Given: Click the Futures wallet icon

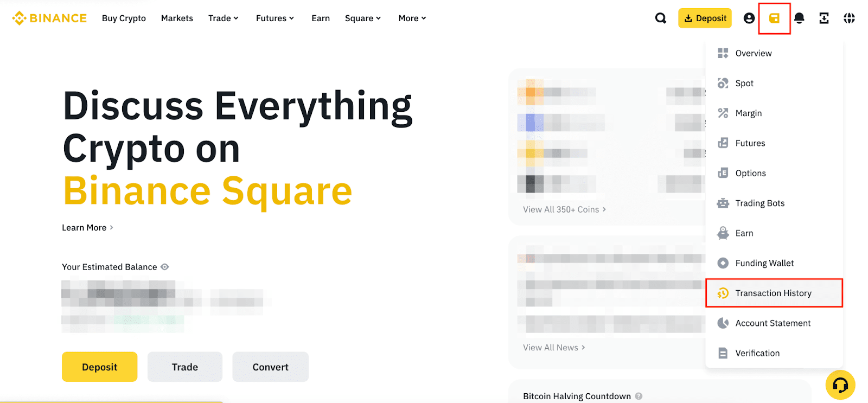Looking at the screenshot, I should [x=723, y=143].
